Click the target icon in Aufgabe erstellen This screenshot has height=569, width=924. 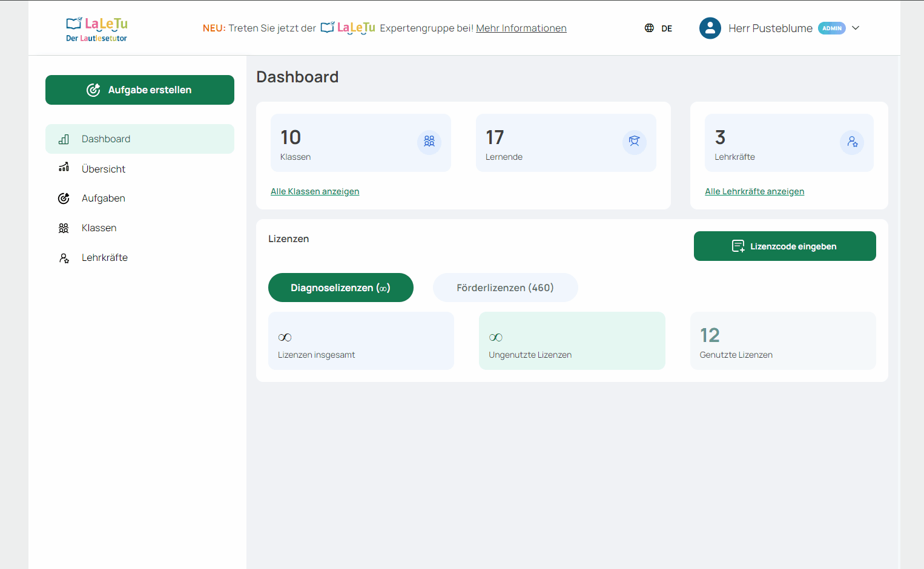point(93,90)
